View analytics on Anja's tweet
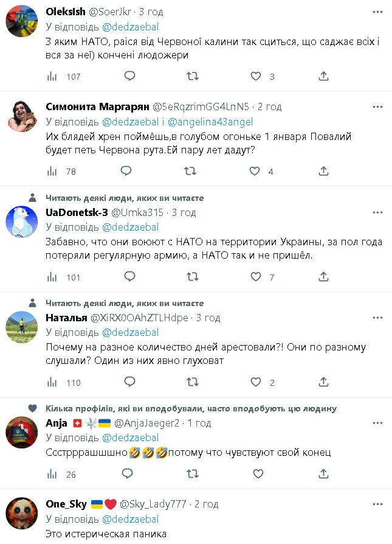The image size is (392, 544). [x=52, y=474]
